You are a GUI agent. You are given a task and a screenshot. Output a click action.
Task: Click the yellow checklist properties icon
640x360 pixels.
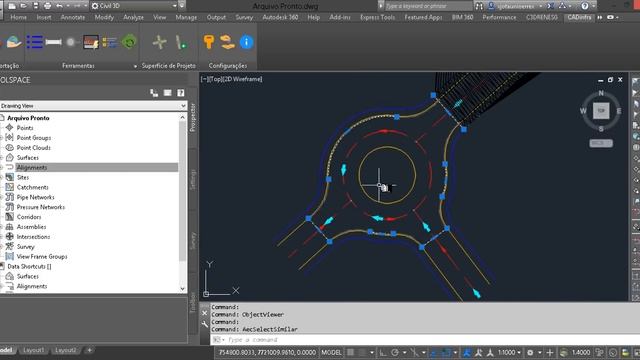coord(109,42)
